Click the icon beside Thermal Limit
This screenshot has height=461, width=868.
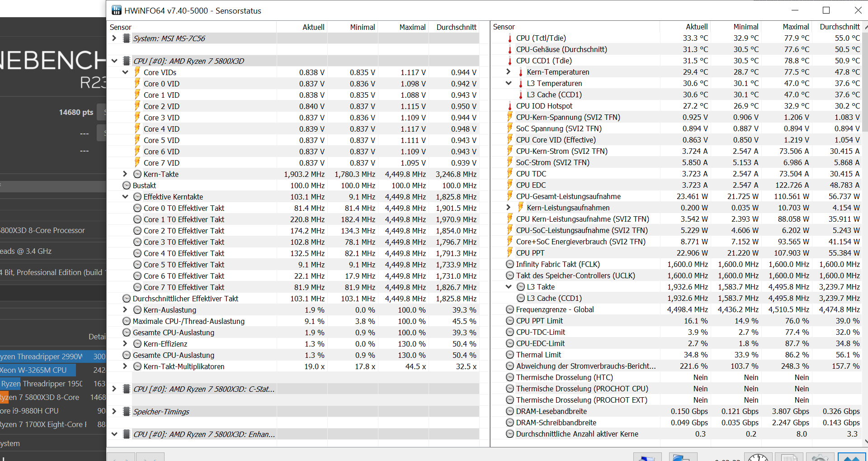tap(510, 355)
